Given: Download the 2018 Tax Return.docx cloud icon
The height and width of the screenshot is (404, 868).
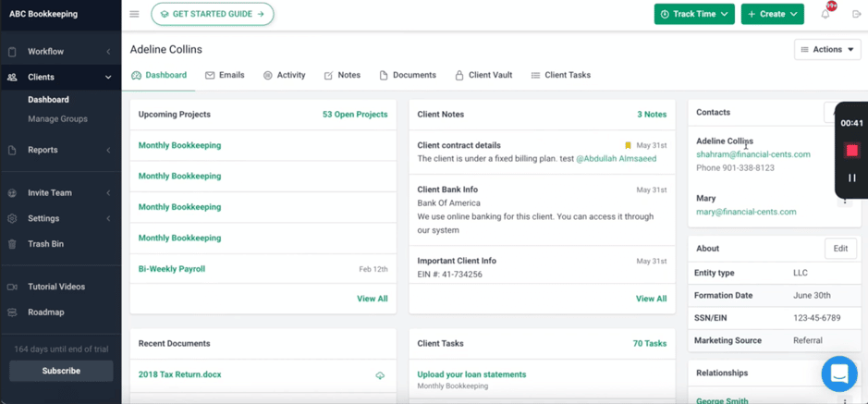Looking at the screenshot, I should pos(380,375).
